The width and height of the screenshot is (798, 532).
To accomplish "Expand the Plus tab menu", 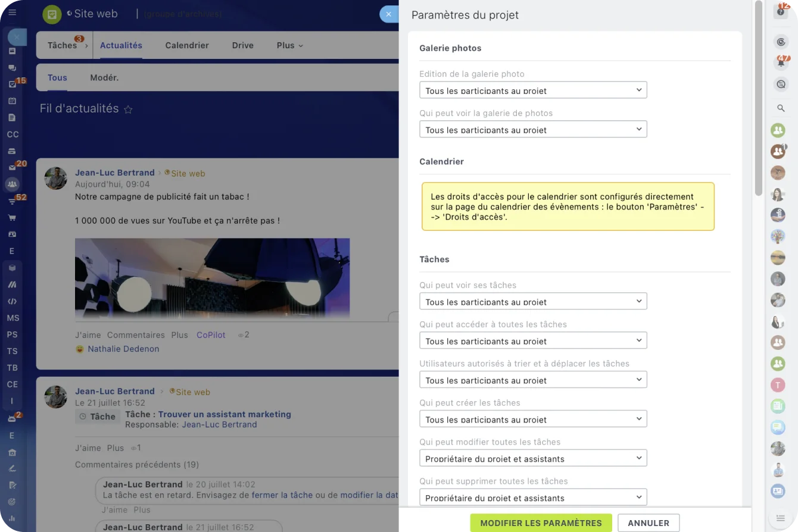I will click(290, 45).
